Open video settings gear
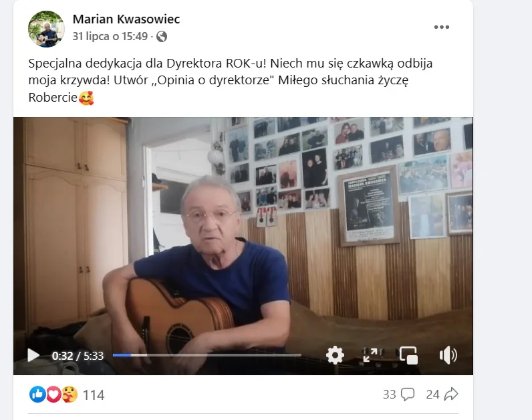This screenshot has width=532, height=420. click(x=335, y=356)
